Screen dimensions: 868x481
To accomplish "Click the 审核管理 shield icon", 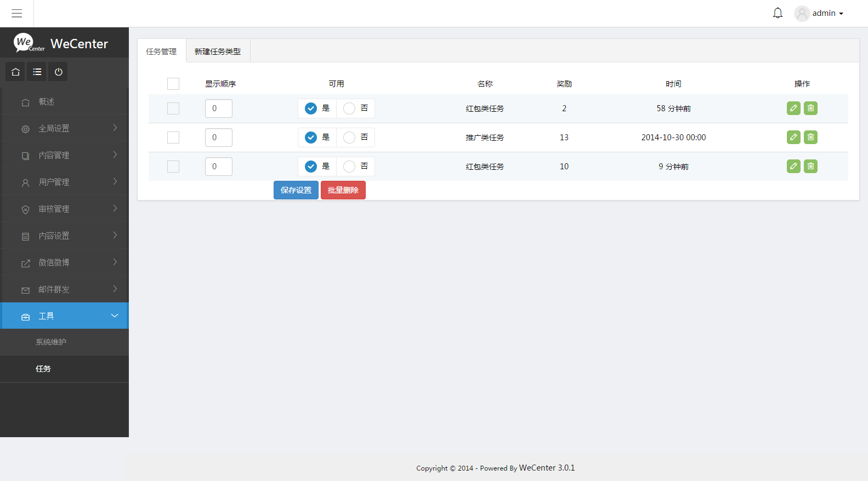I will pos(25,210).
